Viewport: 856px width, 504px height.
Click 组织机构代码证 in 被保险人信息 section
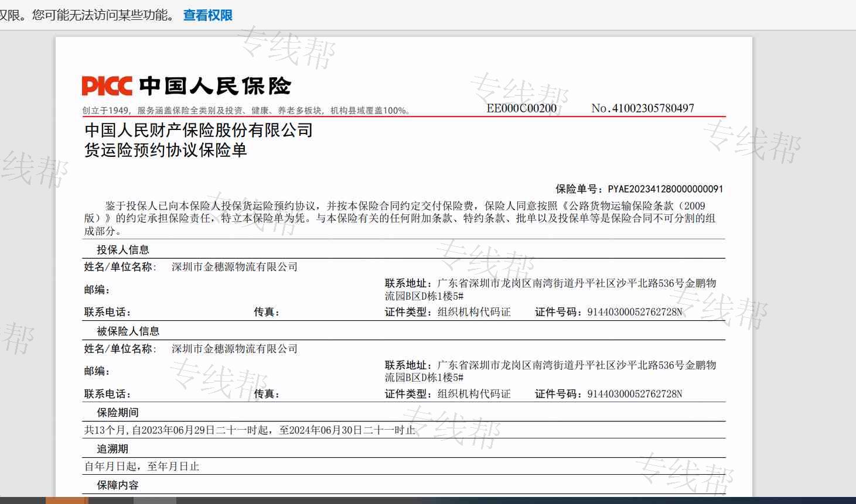[474, 394]
